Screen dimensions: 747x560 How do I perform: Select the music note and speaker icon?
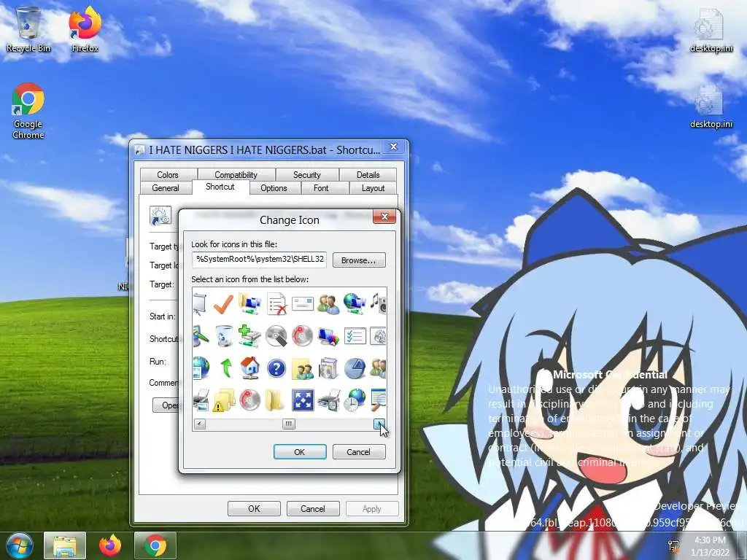[379, 303]
